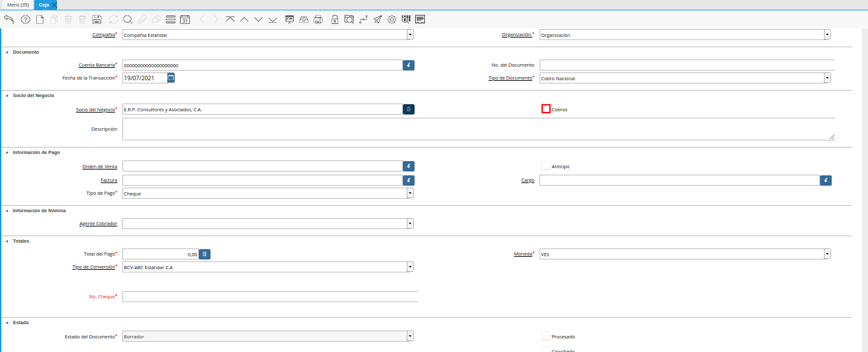Open the Tipo de Documento dropdown
Image resolution: width=868 pixels, height=352 pixels.
tap(827, 78)
